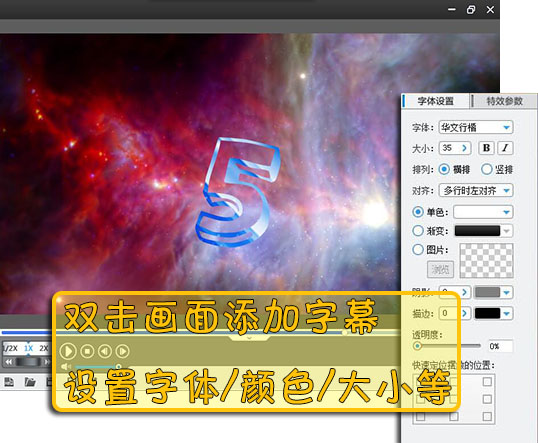Toggle bold text with B icon

click(x=486, y=148)
